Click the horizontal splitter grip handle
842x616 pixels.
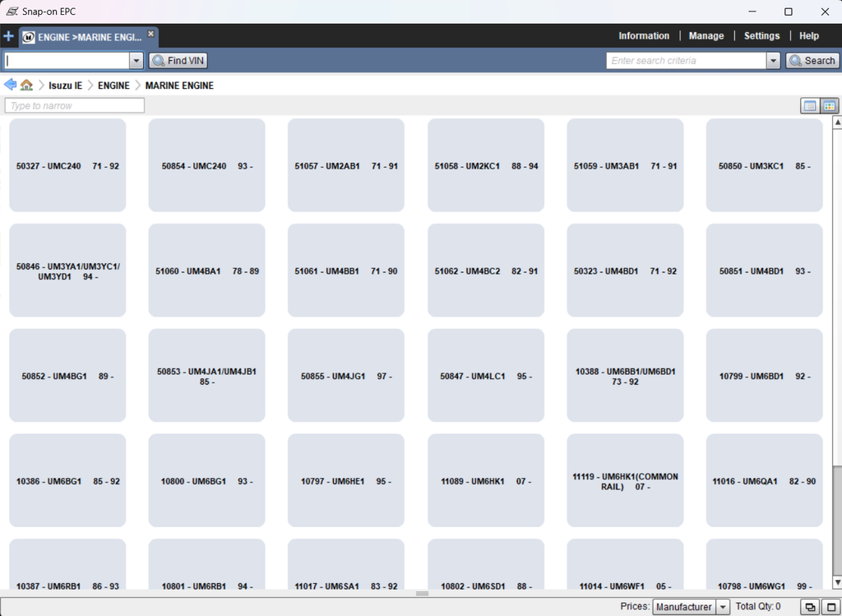click(x=422, y=594)
